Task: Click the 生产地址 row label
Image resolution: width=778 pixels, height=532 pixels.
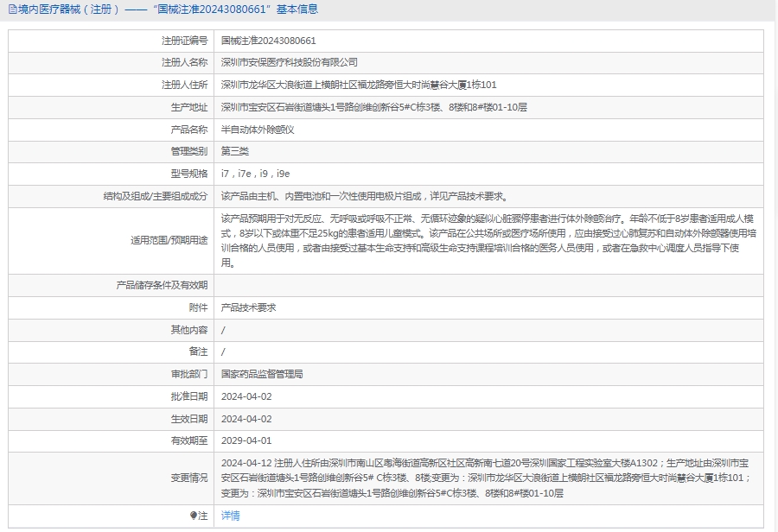Action: point(189,107)
